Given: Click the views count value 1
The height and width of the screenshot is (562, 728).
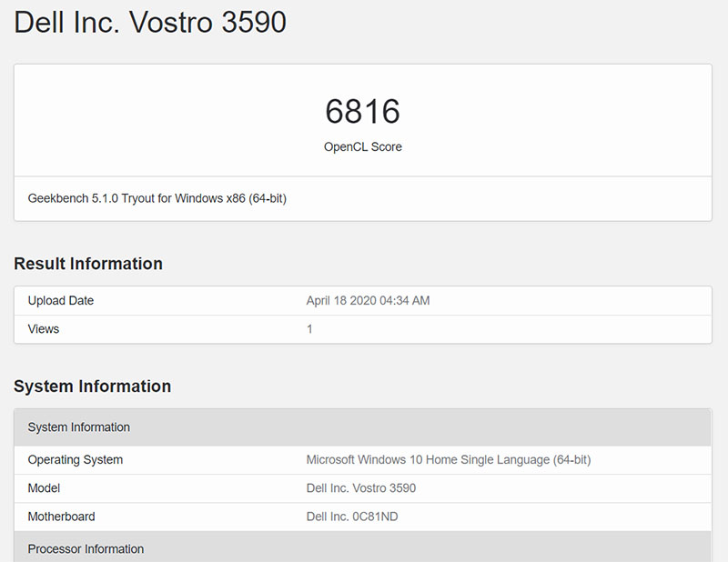Looking at the screenshot, I should click(x=309, y=329).
